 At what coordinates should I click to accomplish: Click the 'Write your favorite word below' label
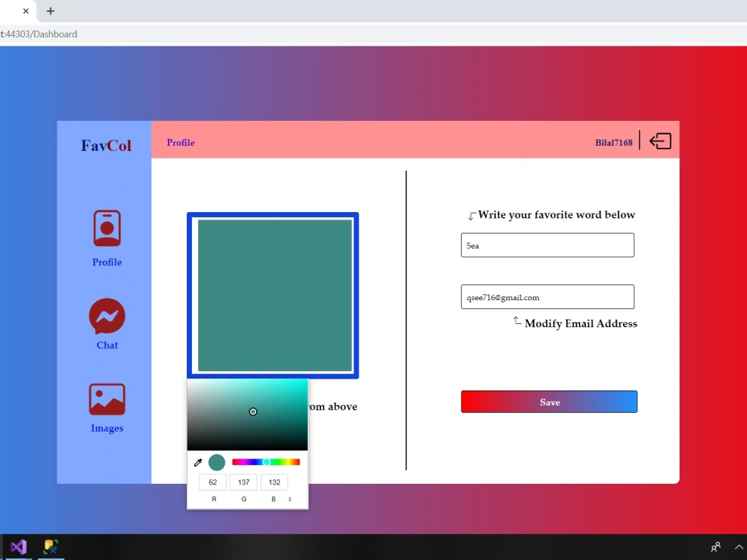tap(556, 215)
